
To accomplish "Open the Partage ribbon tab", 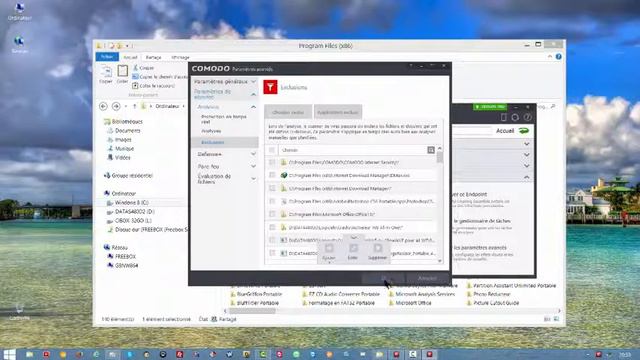I will pos(153,57).
